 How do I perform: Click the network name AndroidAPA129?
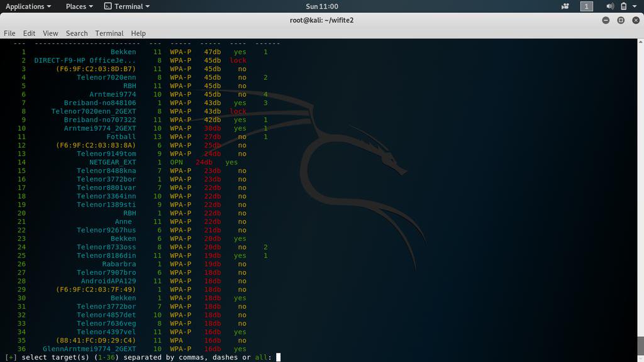(x=108, y=281)
